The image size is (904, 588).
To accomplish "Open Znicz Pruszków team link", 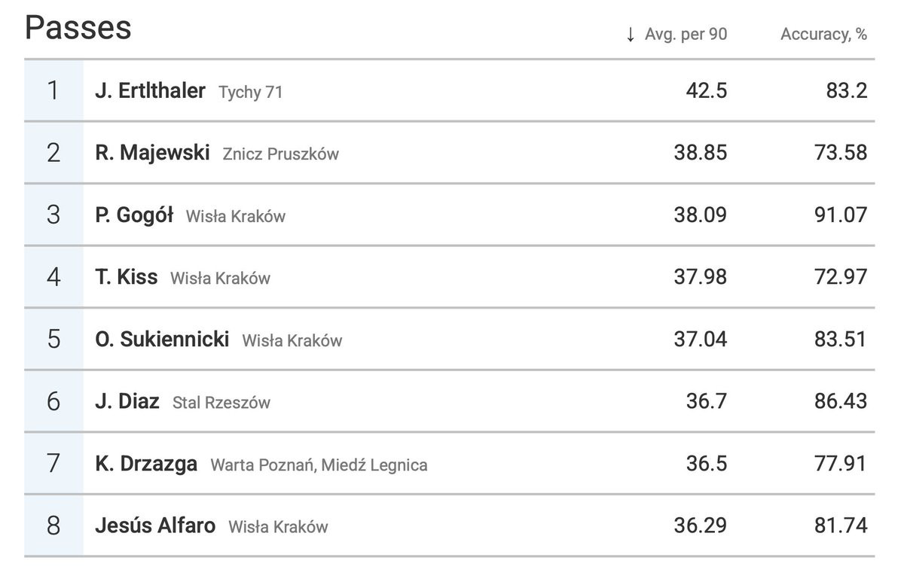I will click(281, 154).
